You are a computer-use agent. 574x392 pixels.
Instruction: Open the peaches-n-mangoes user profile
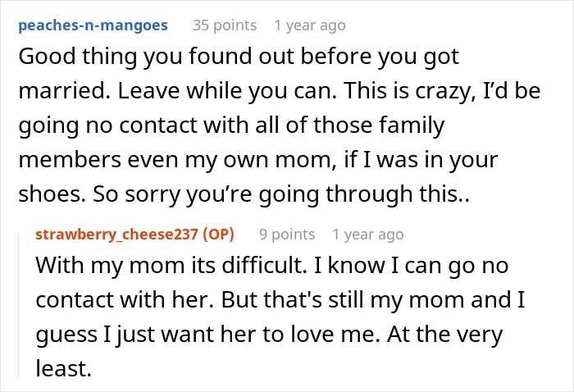click(x=93, y=25)
